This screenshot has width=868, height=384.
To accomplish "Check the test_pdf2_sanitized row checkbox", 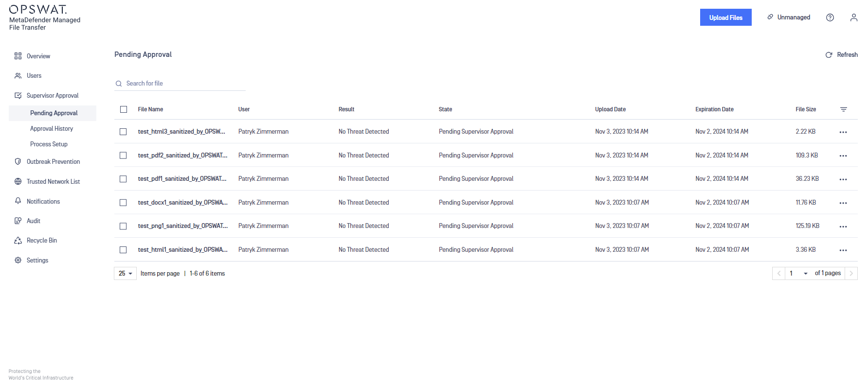I will point(123,156).
